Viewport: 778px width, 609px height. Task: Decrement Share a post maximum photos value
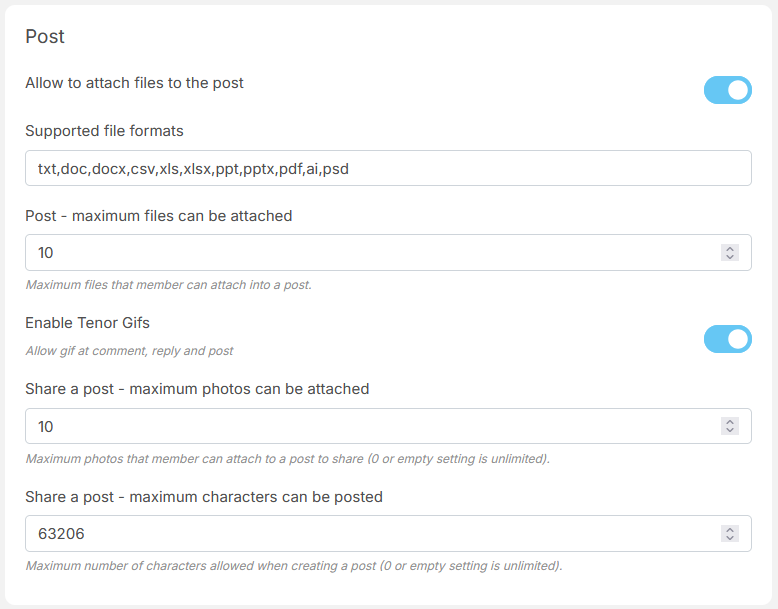tap(730, 431)
